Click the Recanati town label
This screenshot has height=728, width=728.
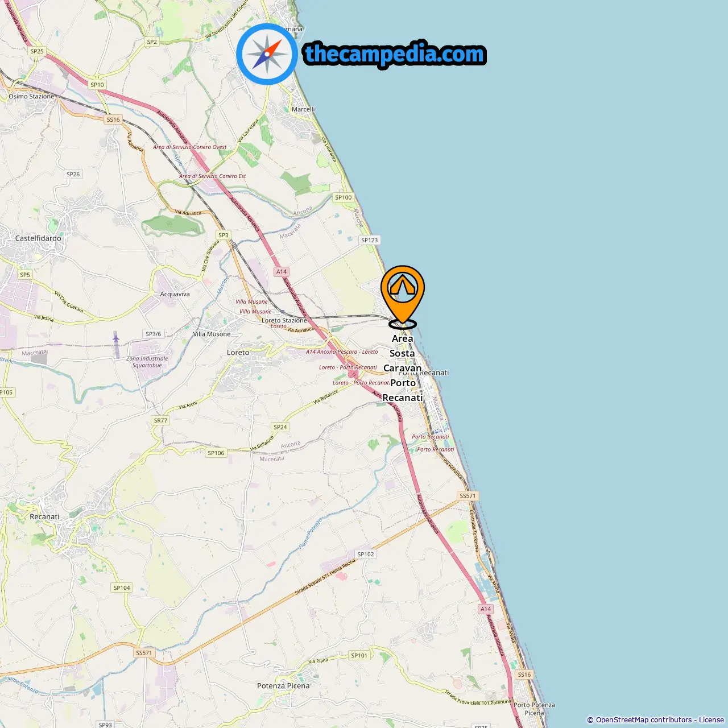pyautogui.click(x=44, y=517)
